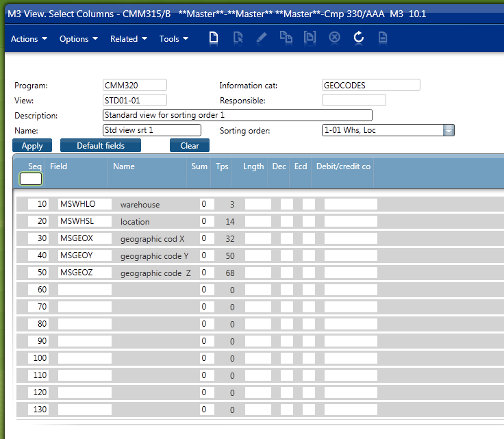Open the Tools dropdown menu

pyautogui.click(x=173, y=39)
